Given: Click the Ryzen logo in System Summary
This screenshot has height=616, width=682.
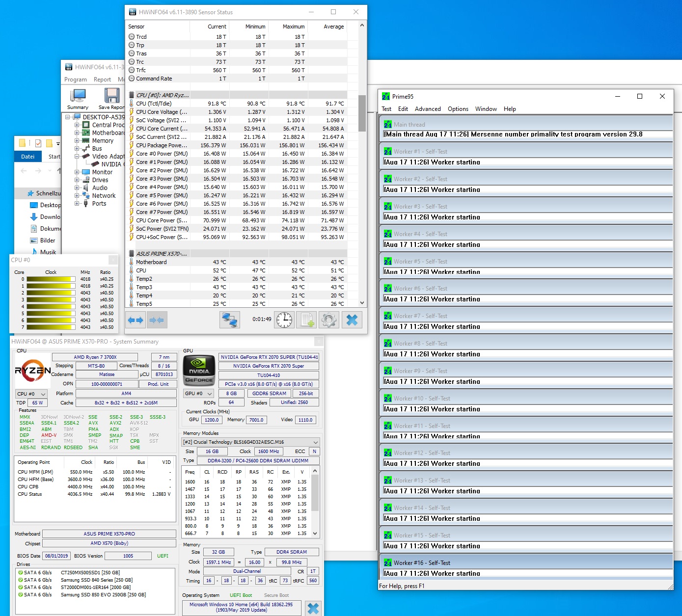Looking at the screenshot, I should [x=33, y=371].
